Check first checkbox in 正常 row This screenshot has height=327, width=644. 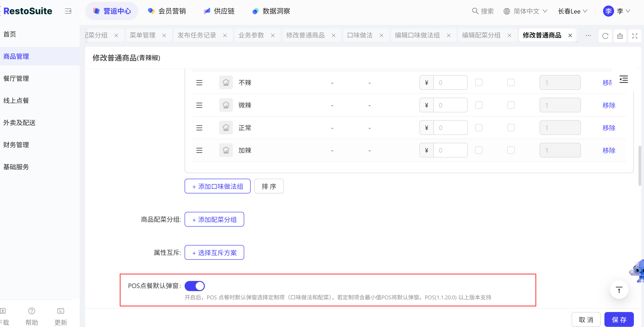(479, 128)
